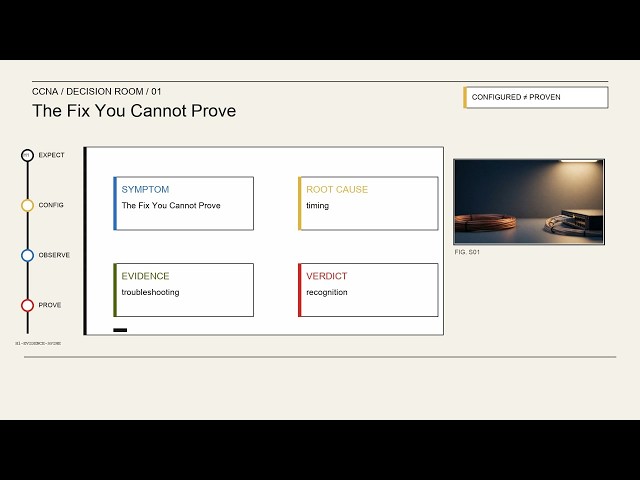Click the PROVE label text
This screenshot has height=480, width=640.
(50, 305)
